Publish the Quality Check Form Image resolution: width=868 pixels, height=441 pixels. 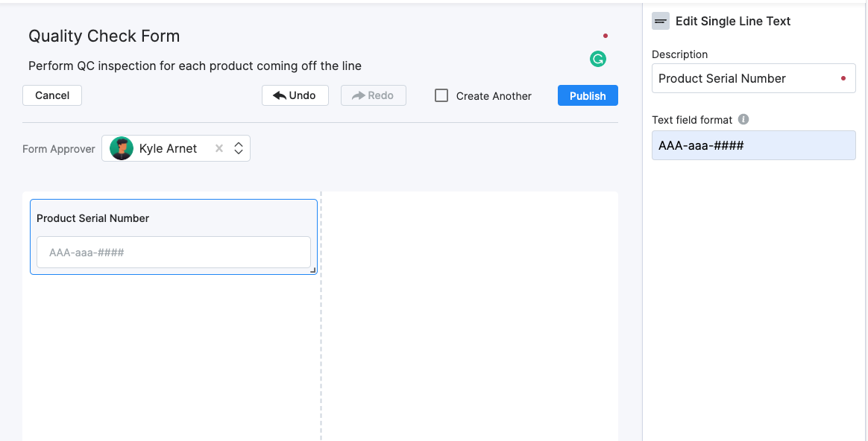[x=588, y=95]
